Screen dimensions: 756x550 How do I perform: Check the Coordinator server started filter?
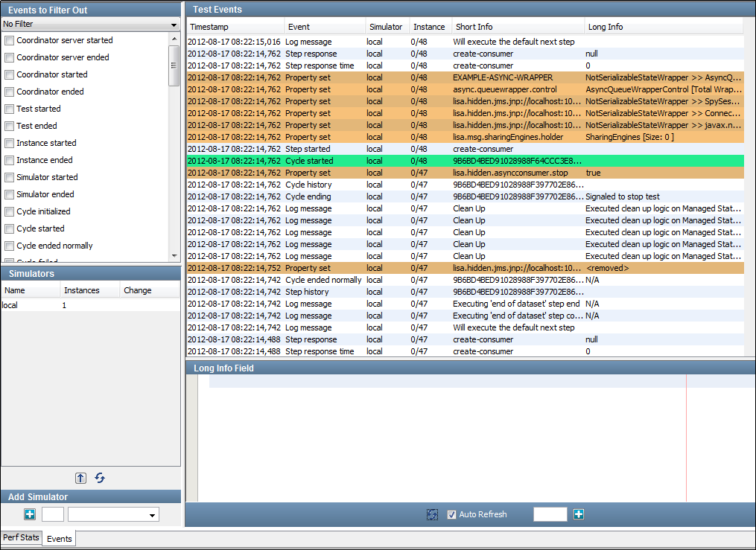pyautogui.click(x=9, y=40)
